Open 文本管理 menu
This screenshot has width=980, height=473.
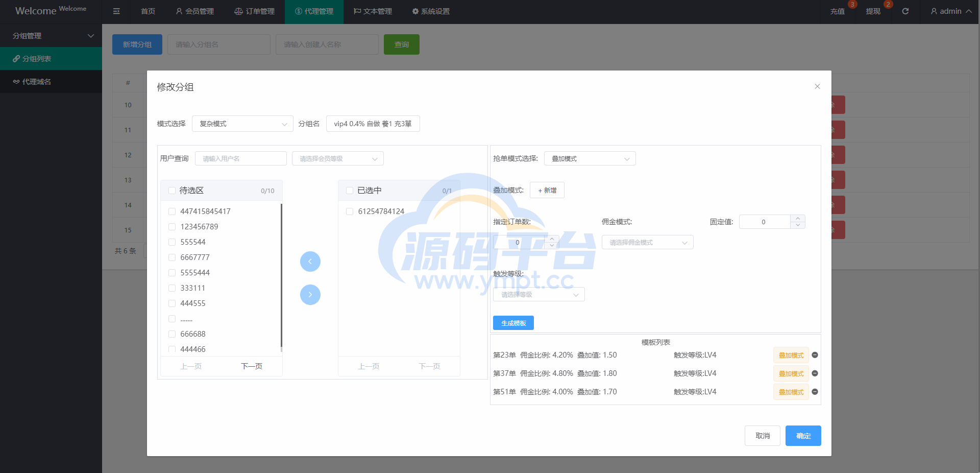(373, 11)
